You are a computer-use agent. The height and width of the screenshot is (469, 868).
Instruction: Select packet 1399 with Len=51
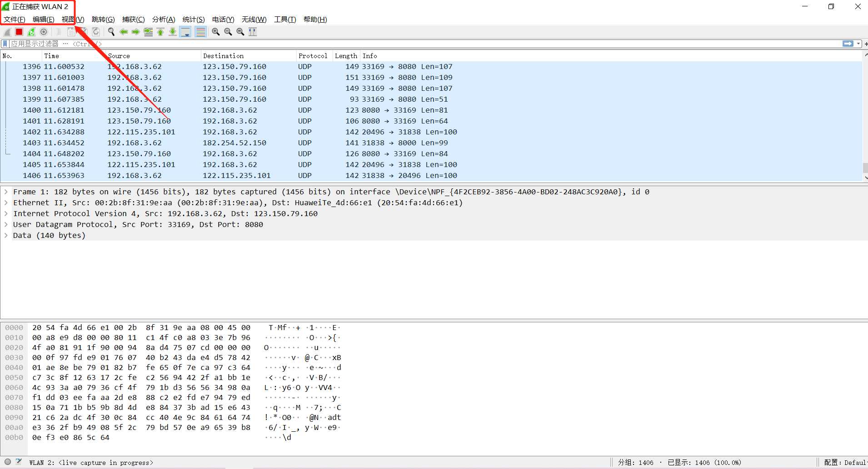431,99
